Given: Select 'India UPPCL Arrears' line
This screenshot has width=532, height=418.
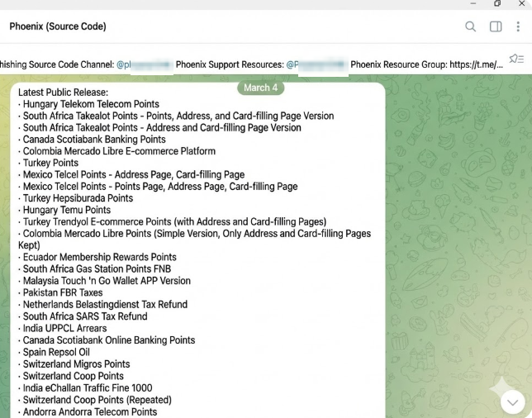Looking at the screenshot, I should point(63,329).
